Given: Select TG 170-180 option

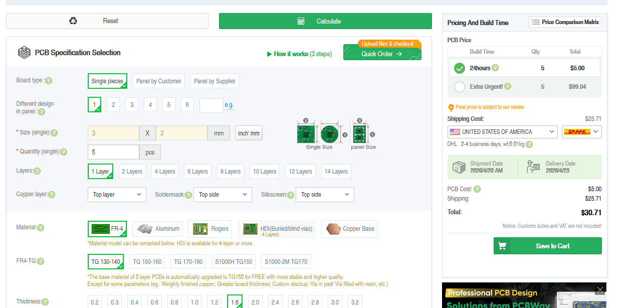Looking at the screenshot, I should pos(188,262).
